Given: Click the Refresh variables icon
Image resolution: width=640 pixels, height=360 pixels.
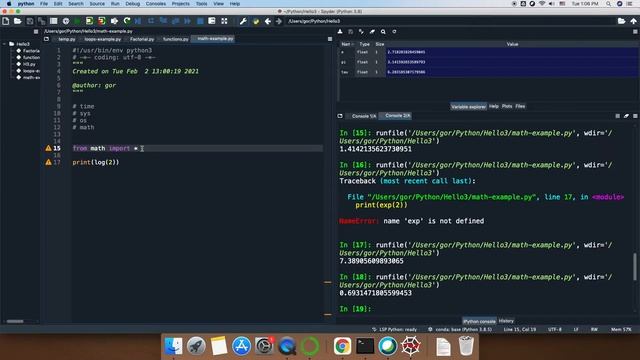Looking at the screenshot, I should click(394, 31).
